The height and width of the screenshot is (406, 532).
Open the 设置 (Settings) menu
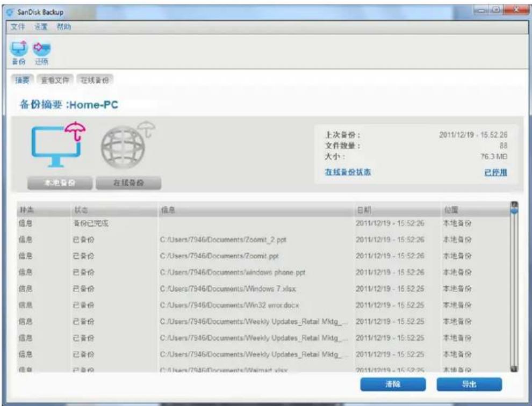(41, 27)
